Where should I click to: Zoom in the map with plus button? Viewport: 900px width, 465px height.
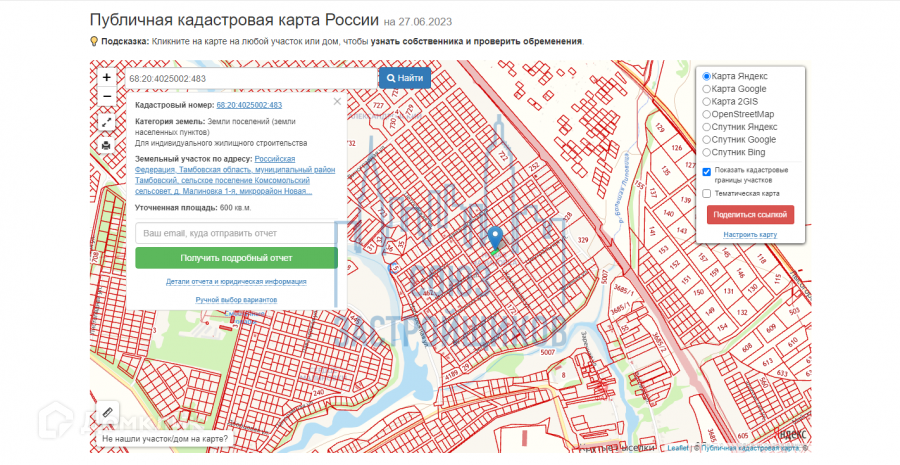(107, 78)
